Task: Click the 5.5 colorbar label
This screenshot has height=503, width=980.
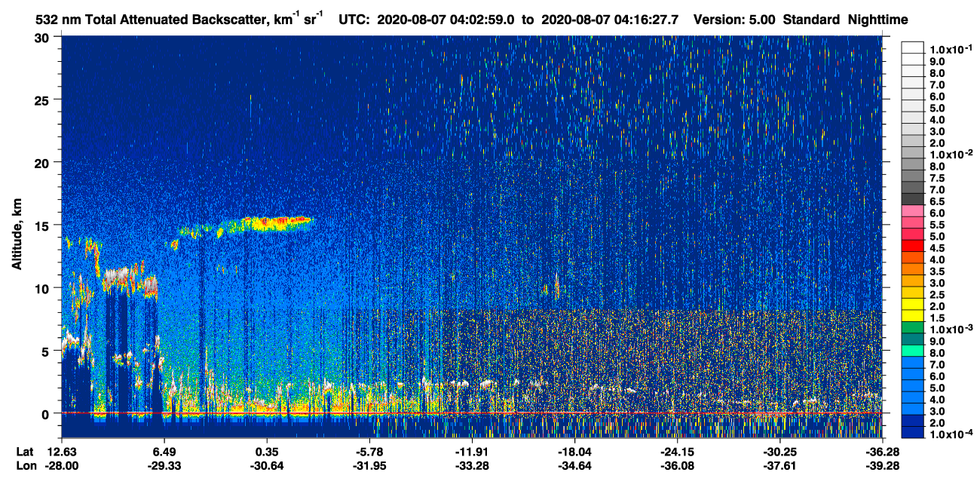Action: (938, 225)
